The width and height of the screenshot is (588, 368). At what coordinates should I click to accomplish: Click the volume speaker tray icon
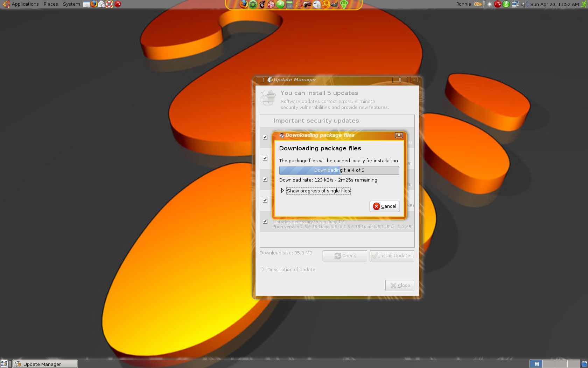click(x=525, y=4)
